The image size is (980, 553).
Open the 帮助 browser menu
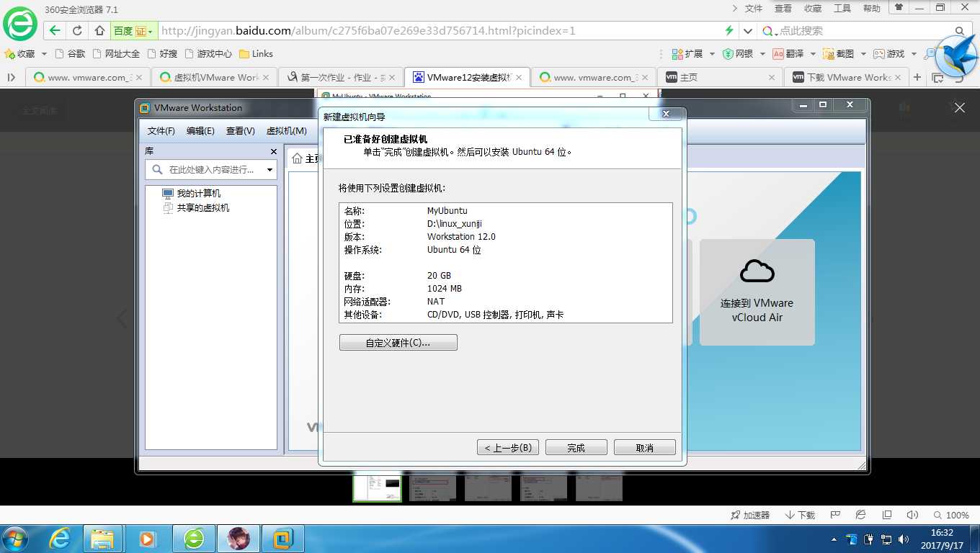pyautogui.click(x=872, y=9)
